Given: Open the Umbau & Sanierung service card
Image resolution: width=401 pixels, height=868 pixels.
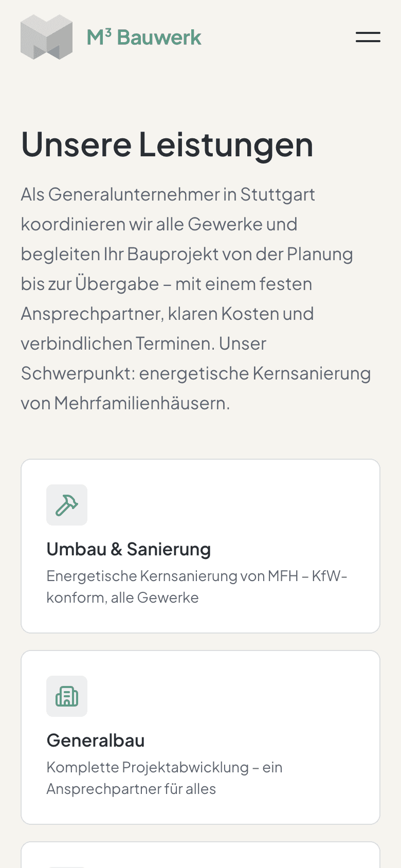Looking at the screenshot, I should (200, 545).
